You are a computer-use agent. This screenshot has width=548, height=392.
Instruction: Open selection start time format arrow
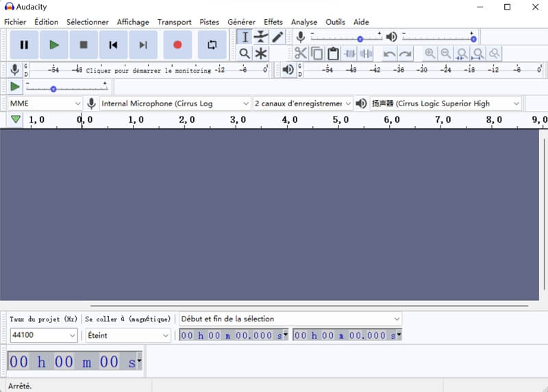[x=286, y=334]
